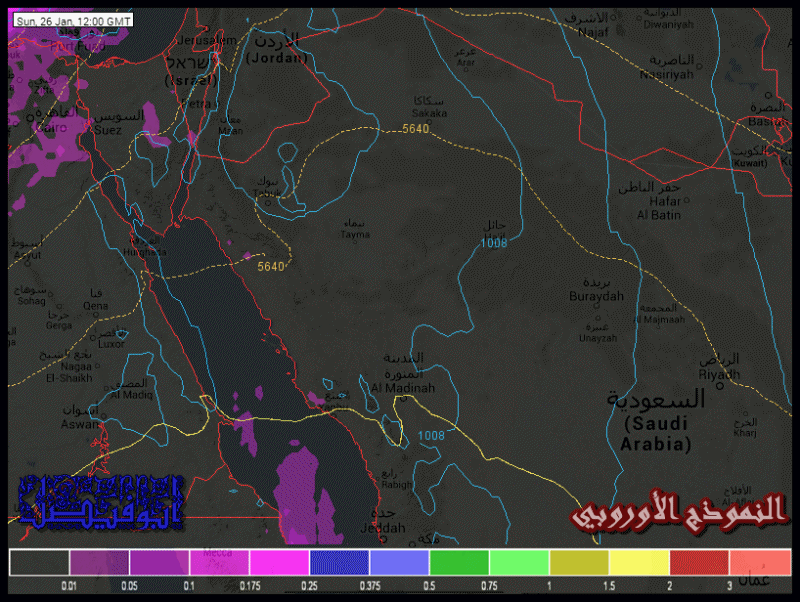
Task: Select the "Jeddah" city label
Action: 383,528
